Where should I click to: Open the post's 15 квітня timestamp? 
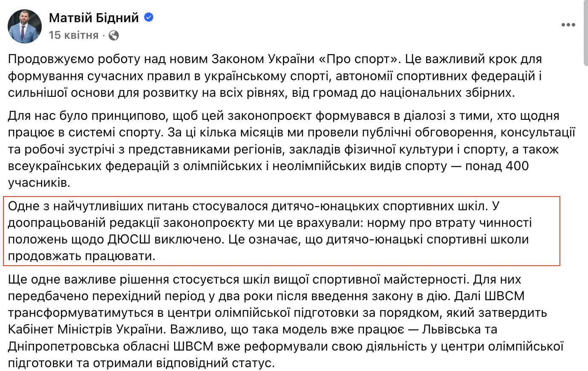pyautogui.click(x=74, y=35)
